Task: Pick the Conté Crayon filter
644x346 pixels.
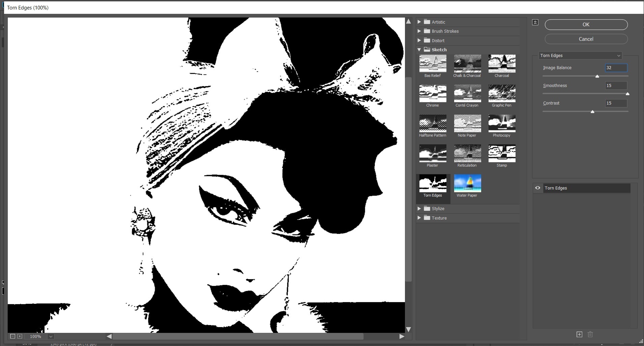Action: click(x=467, y=93)
